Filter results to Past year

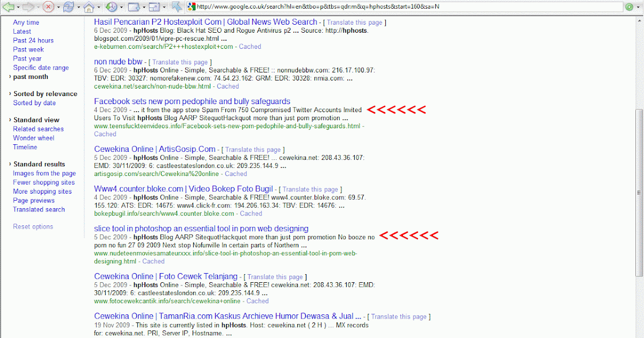click(x=27, y=59)
